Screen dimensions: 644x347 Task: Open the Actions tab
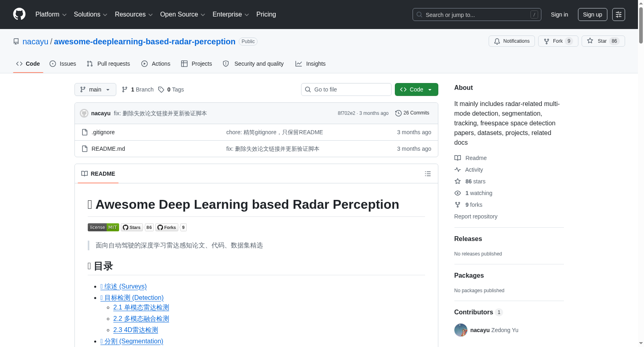[x=156, y=64]
